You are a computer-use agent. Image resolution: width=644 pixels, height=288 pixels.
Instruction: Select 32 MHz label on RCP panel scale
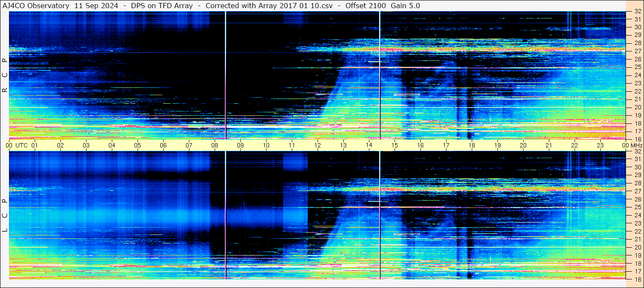point(637,12)
